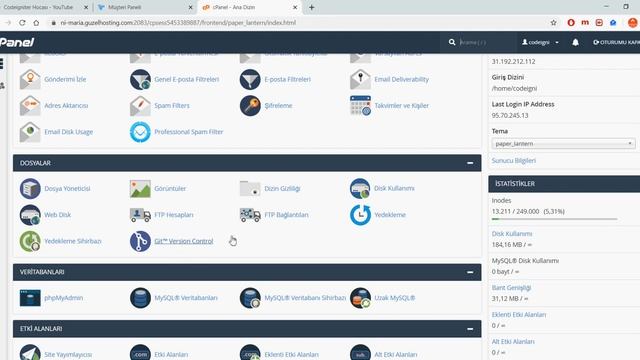
Task: Click the Yedekleme backup icon
Action: (x=360, y=215)
